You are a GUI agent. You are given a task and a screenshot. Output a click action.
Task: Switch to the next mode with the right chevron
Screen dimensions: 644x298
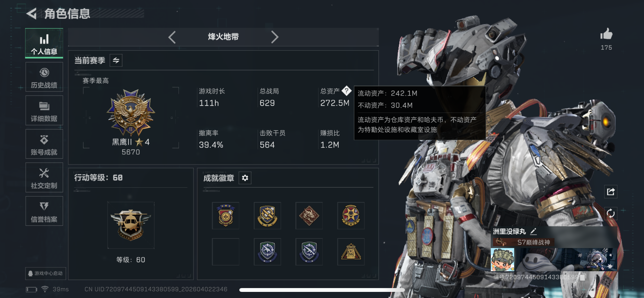point(275,37)
